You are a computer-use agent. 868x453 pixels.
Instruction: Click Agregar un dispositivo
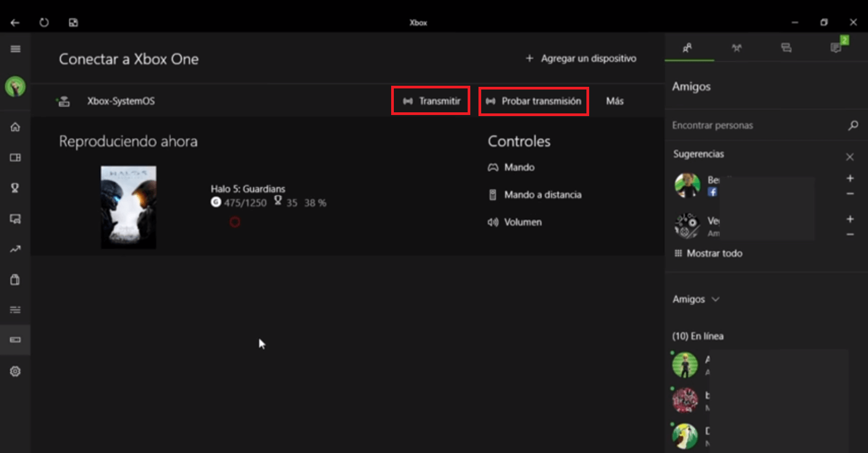[x=581, y=58]
